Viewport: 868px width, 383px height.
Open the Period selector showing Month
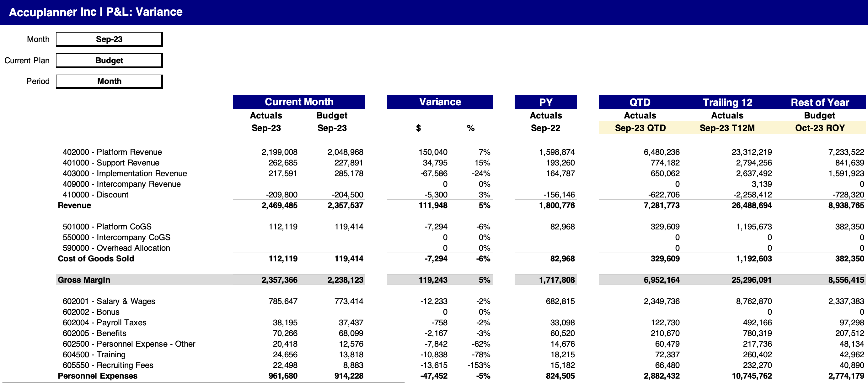[109, 81]
